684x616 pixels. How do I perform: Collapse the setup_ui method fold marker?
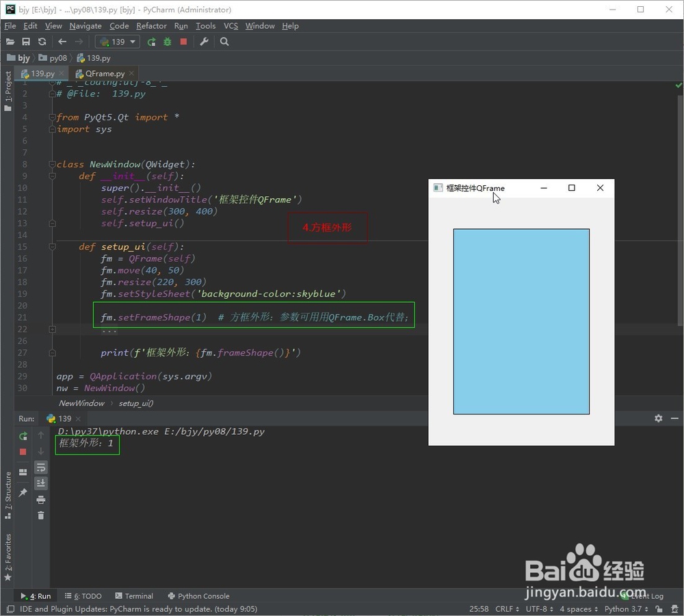click(53, 247)
